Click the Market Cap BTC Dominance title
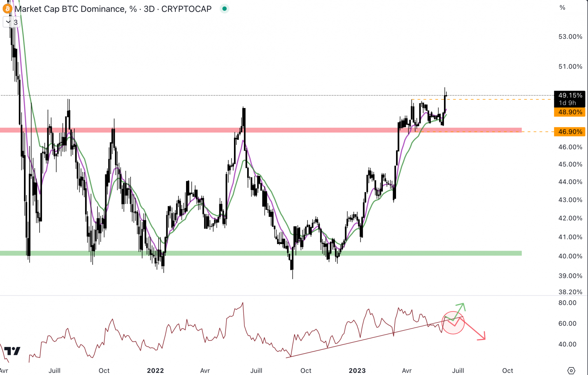The width and height of the screenshot is (588, 375). pyautogui.click(x=113, y=9)
